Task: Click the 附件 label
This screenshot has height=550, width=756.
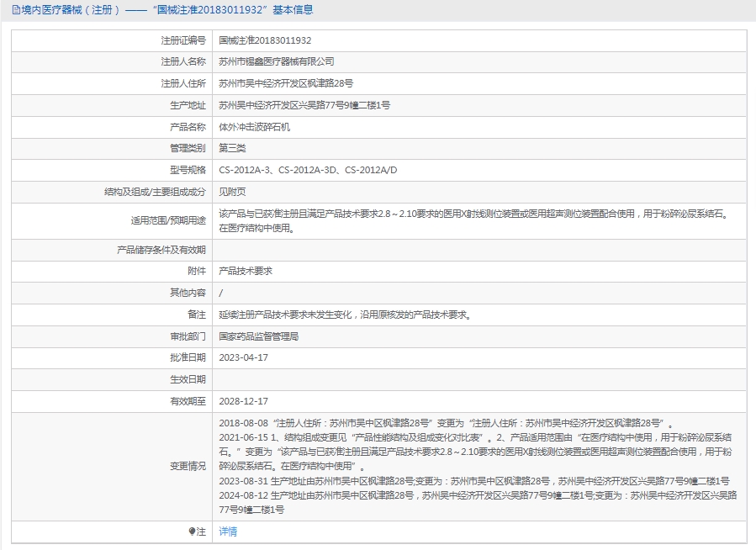Action: coord(197,271)
